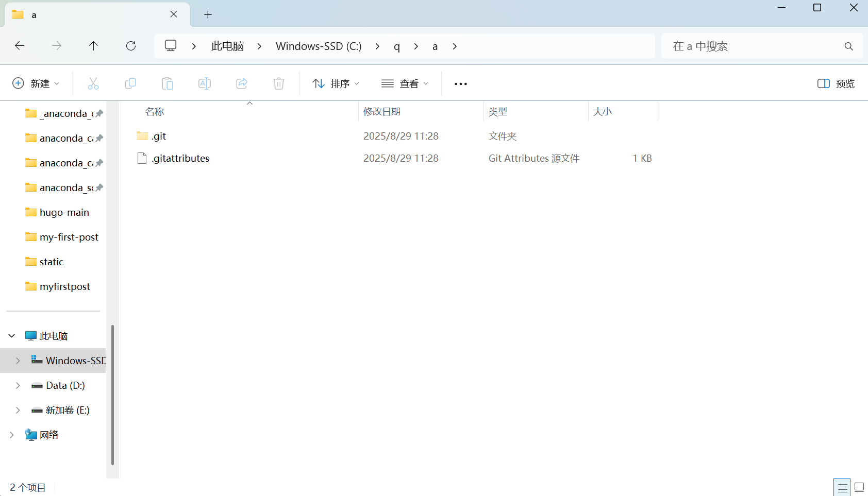Open the q folder from the breadcrumb

[x=396, y=46]
